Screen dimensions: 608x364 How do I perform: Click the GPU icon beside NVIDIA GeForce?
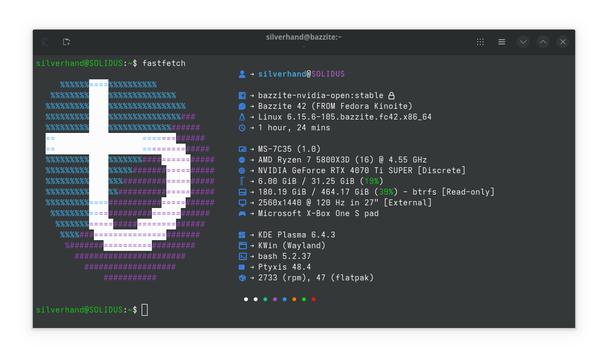click(x=242, y=171)
